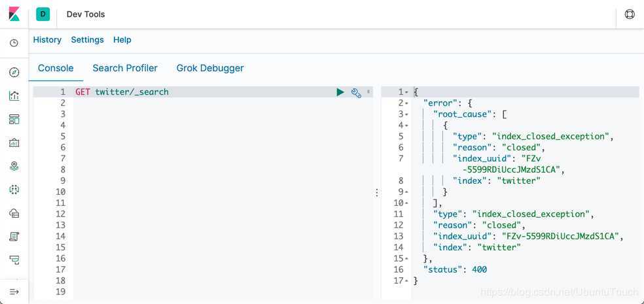Image resolution: width=644 pixels, height=304 pixels.
Task: Toggle fold arrow on line 15
Action: coord(406,259)
